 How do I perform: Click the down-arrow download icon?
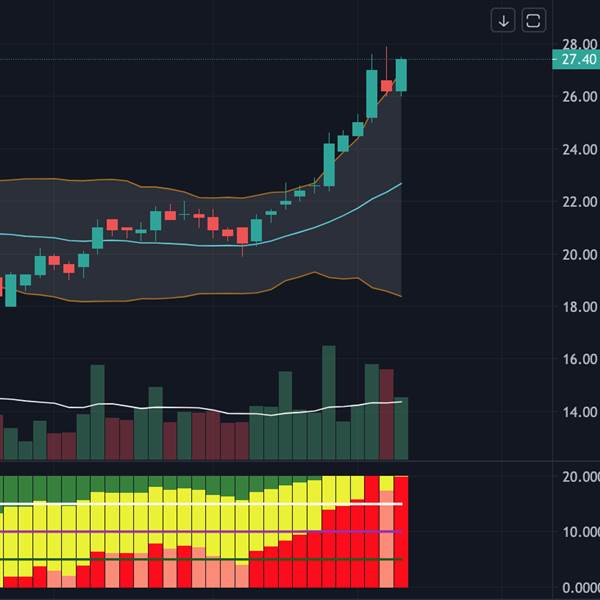(503, 21)
